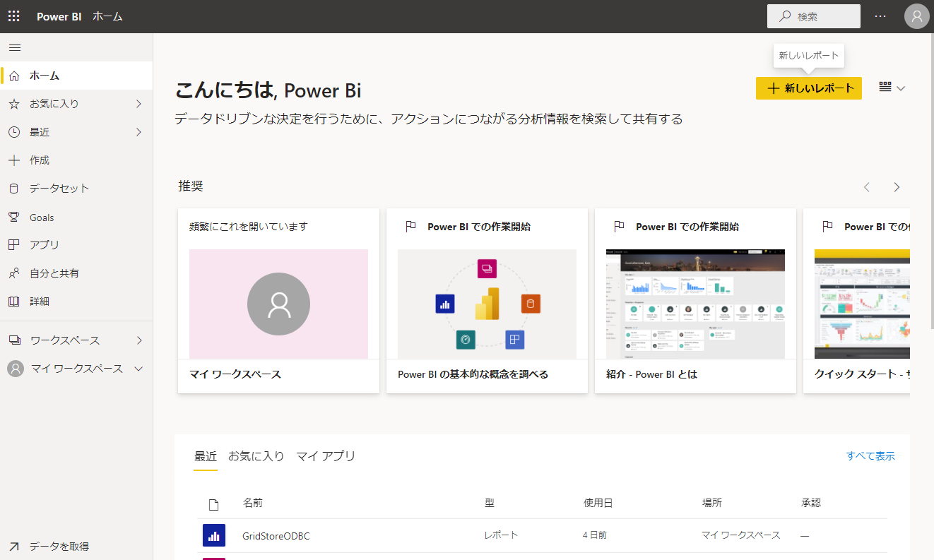Screen dimensions: 934x560
Task: Open Datasets via the cylinder icon
Action: (14, 189)
